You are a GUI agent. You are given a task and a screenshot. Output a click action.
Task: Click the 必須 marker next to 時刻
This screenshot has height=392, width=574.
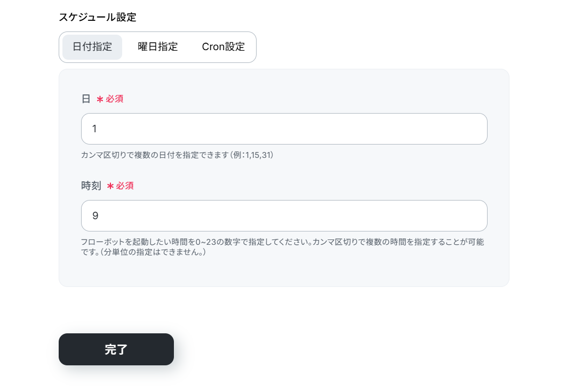pos(125,186)
